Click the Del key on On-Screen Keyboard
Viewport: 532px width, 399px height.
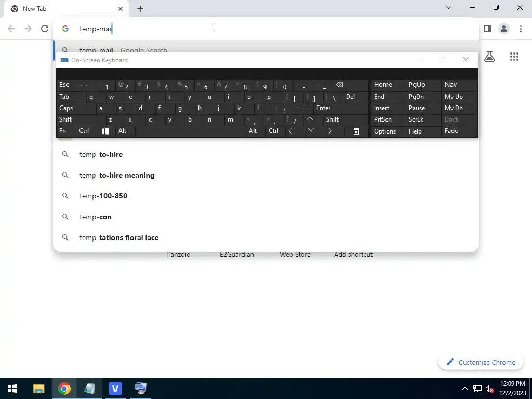(x=356, y=97)
